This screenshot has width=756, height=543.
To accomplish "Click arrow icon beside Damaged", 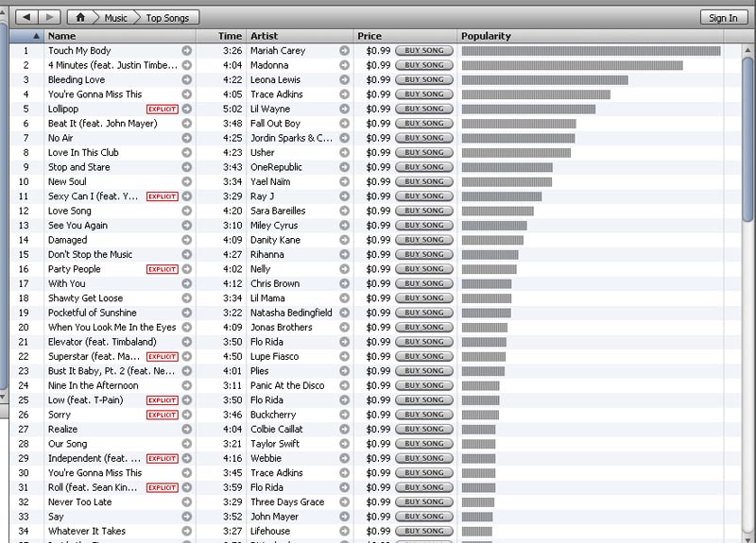I will (x=186, y=240).
